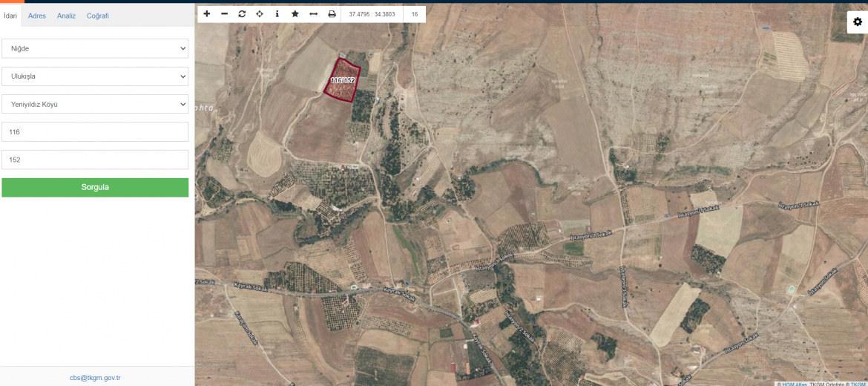Click the refresh map icon
The width and height of the screenshot is (868, 386).
(242, 14)
